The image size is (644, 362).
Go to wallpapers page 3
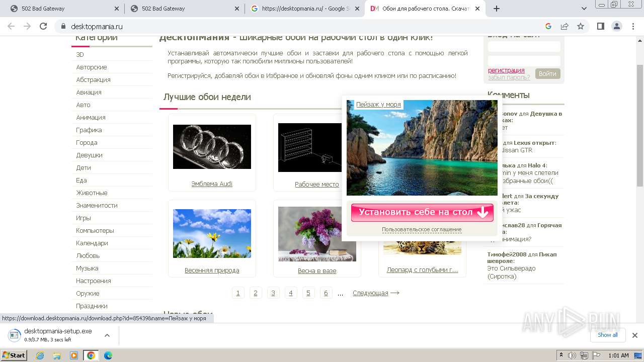pyautogui.click(x=273, y=293)
